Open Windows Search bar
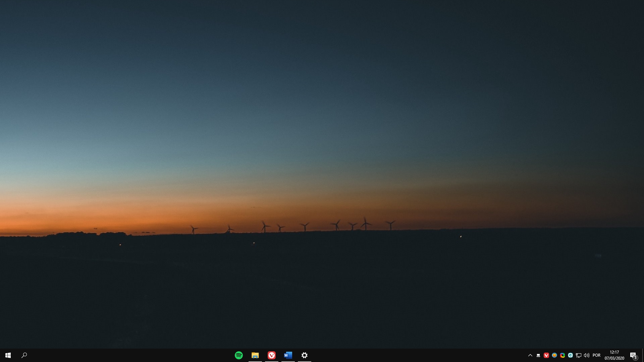 point(24,355)
